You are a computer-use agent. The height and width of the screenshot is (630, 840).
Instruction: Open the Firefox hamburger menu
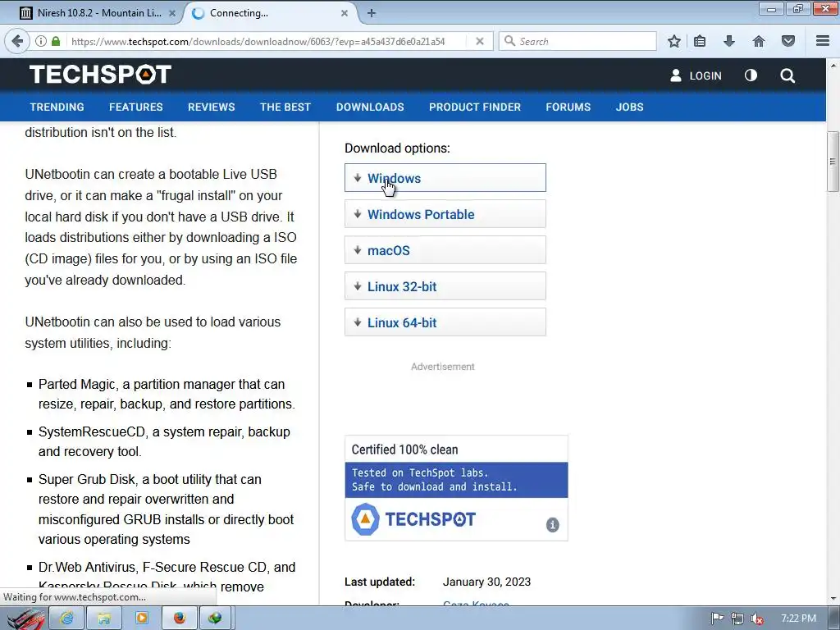click(x=823, y=41)
